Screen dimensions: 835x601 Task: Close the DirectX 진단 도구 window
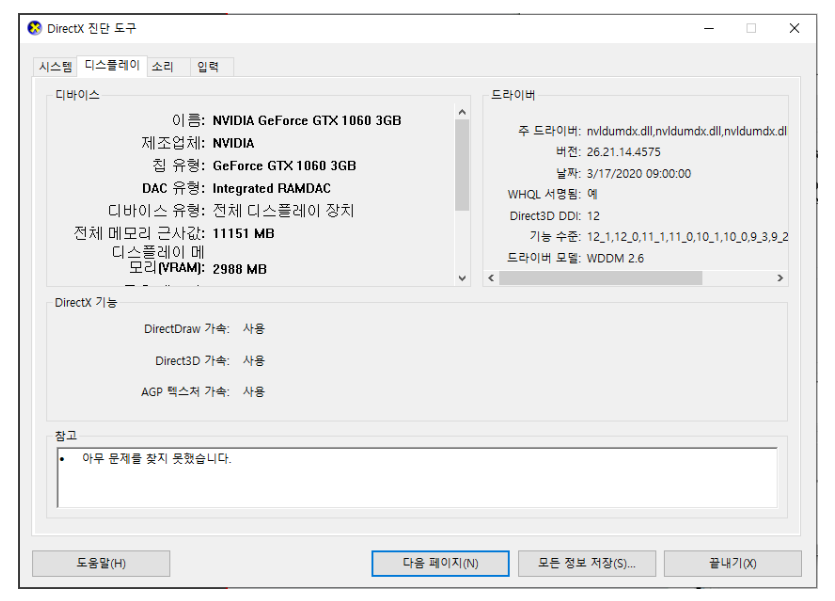tap(794, 28)
